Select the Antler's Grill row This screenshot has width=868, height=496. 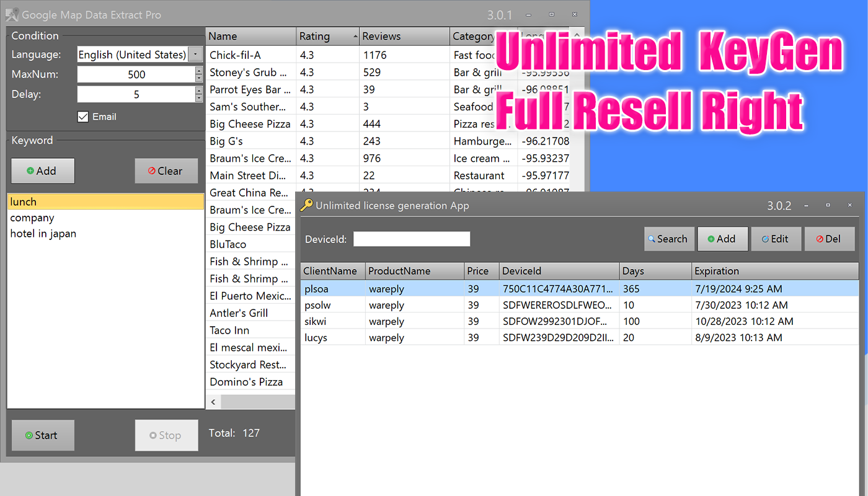tap(250, 313)
